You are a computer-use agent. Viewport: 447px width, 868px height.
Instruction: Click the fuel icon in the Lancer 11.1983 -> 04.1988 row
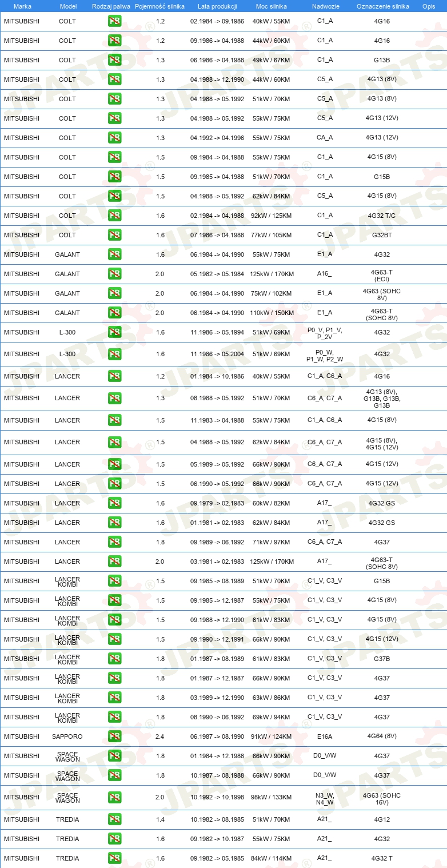[x=114, y=420]
